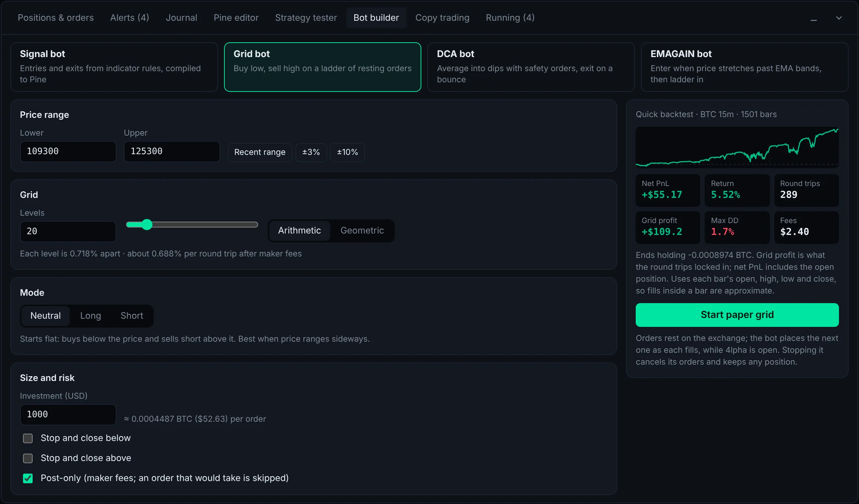The width and height of the screenshot is (859, 504).
Task: Open the Copy trading tab
Action: (x=442, y=18)
